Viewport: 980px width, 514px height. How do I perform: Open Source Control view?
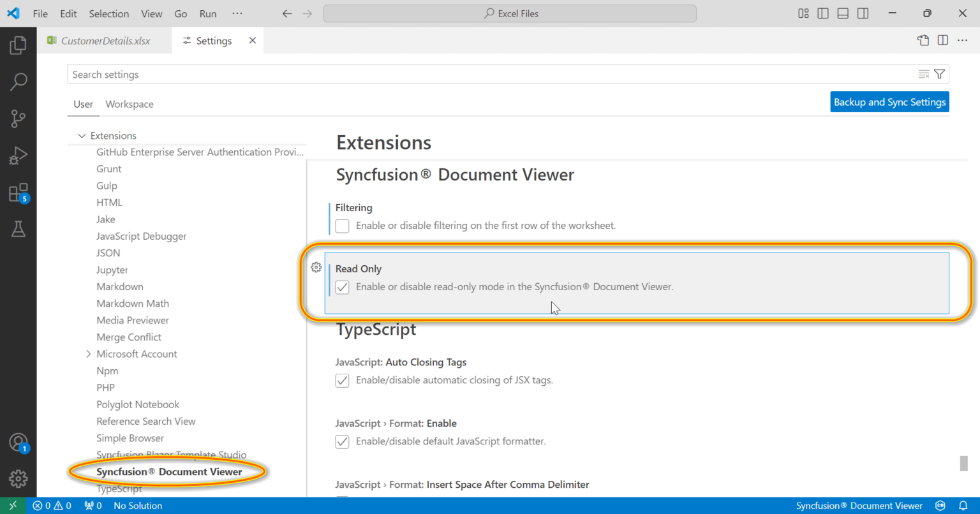coord(19,119)
